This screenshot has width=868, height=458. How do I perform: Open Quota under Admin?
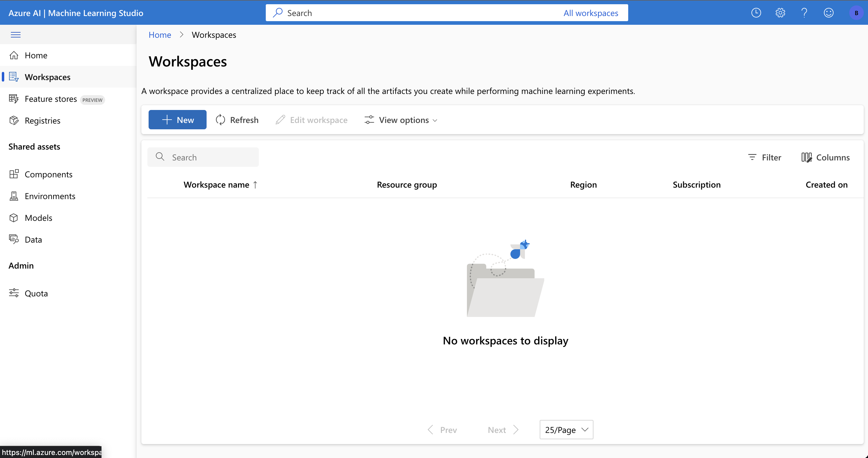pos(36,294)
